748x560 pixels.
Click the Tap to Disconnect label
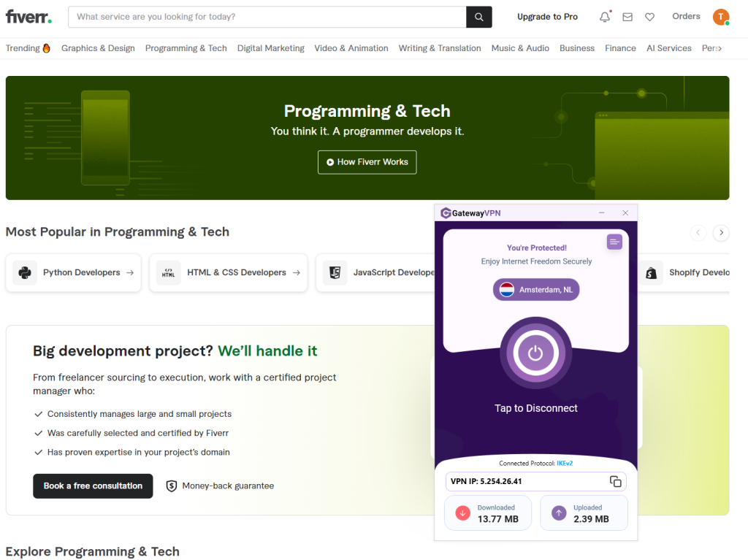535,408
